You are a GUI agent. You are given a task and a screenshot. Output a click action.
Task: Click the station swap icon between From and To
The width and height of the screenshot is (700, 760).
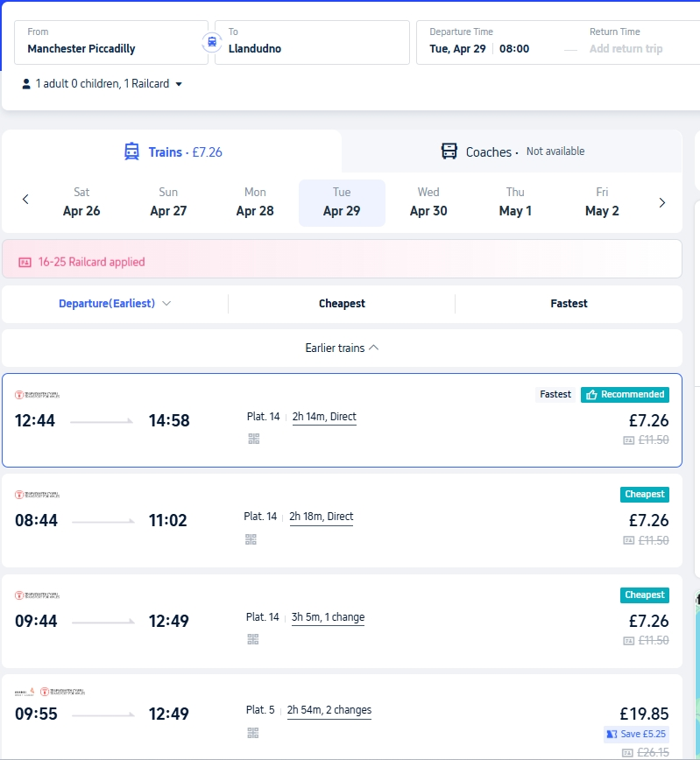point(211,39)
